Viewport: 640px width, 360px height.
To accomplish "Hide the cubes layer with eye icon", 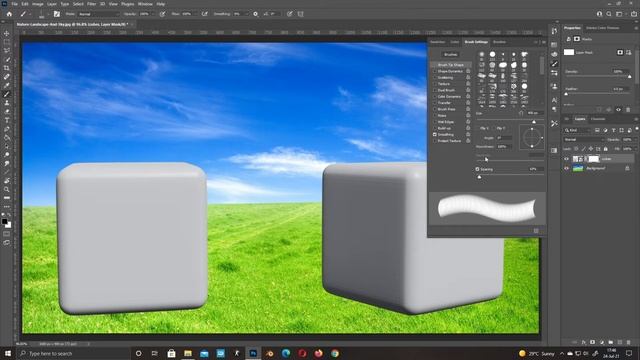I will pyautogui.click(x=567, y=159).
